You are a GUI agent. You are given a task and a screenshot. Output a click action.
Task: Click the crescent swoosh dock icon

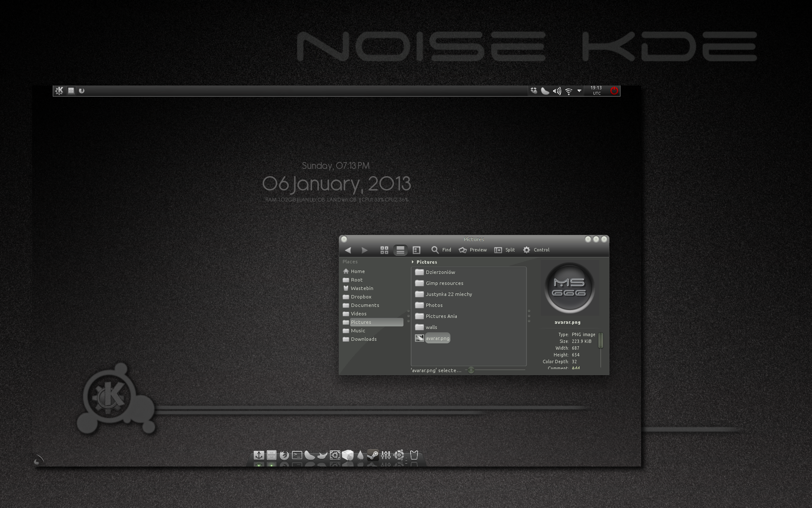point(322,456)
